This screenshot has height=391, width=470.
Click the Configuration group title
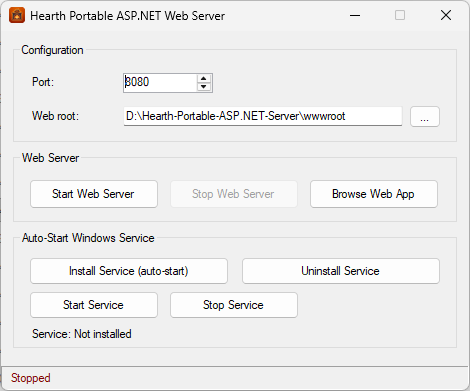52,50
